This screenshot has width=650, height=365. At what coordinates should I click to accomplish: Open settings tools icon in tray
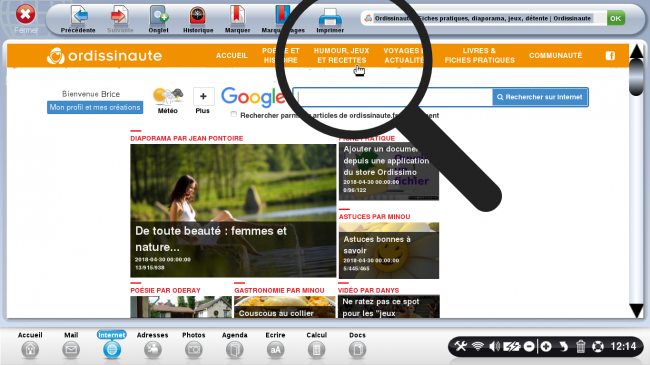461,346
